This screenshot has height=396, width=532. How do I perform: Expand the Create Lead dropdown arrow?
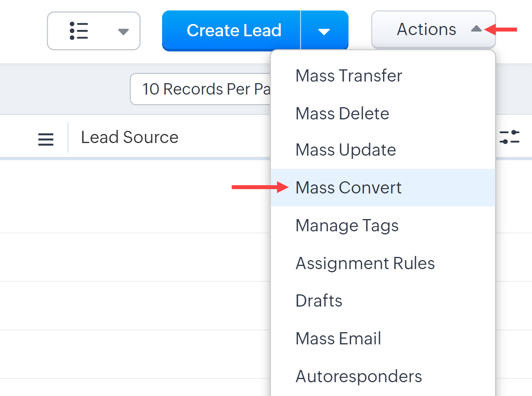324,32
